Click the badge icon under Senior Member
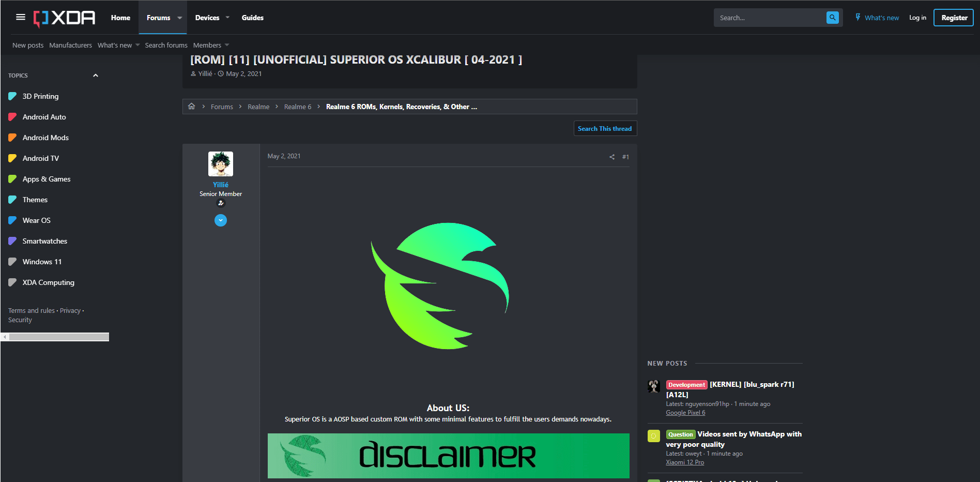 [x=221, y=203]
